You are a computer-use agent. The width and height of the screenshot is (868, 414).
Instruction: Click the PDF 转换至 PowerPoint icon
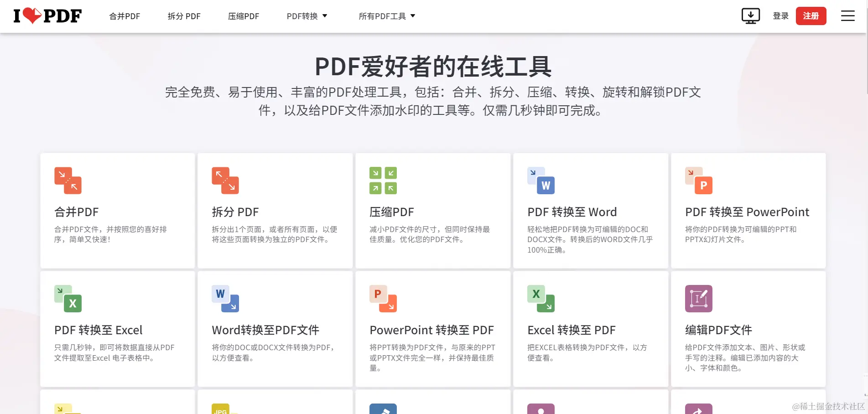[699, 181]
